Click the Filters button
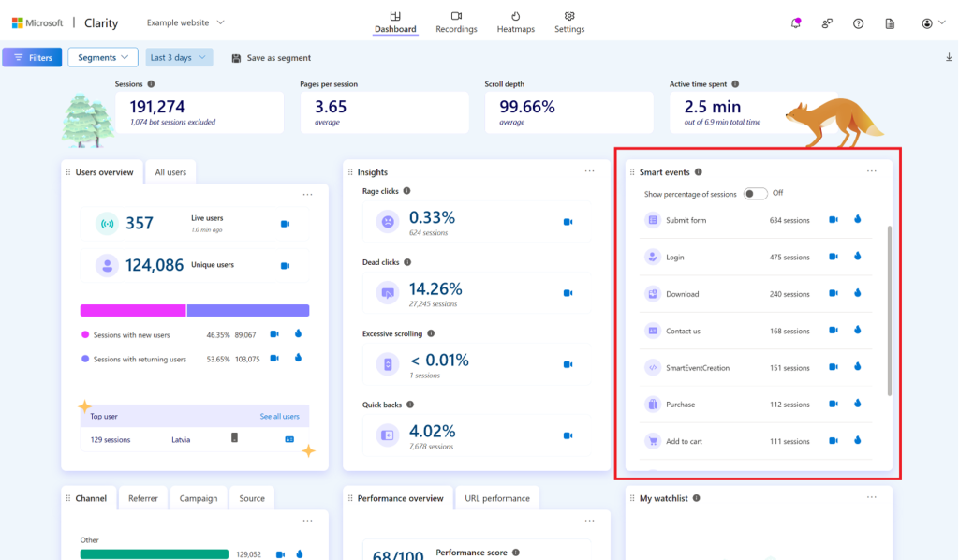959x560 pixels. tap(32, 57)
